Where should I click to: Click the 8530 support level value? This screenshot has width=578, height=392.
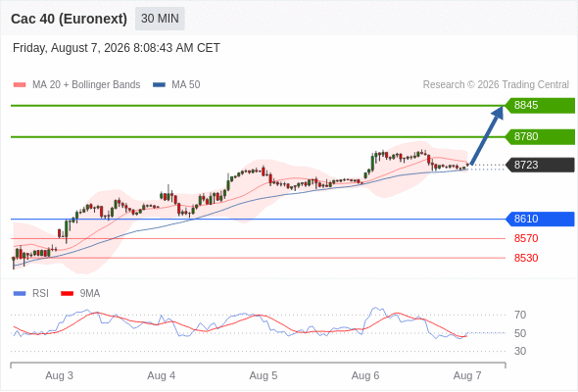(x=526, y=258)
